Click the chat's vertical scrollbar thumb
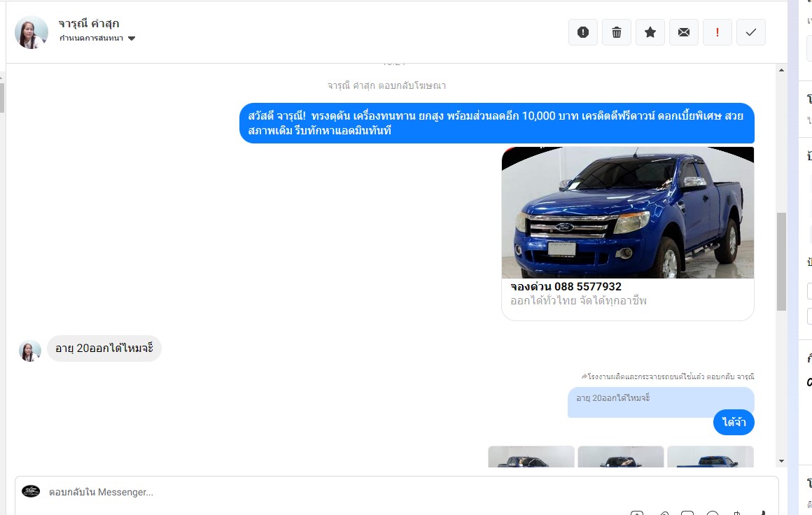Screen dimensions: 812x515 coord(781,260)
